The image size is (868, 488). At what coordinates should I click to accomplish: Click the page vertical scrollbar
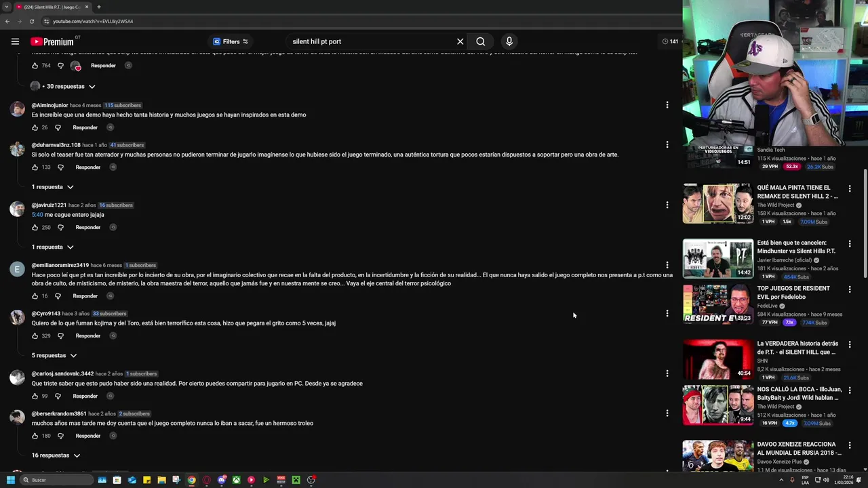[865, 224]
